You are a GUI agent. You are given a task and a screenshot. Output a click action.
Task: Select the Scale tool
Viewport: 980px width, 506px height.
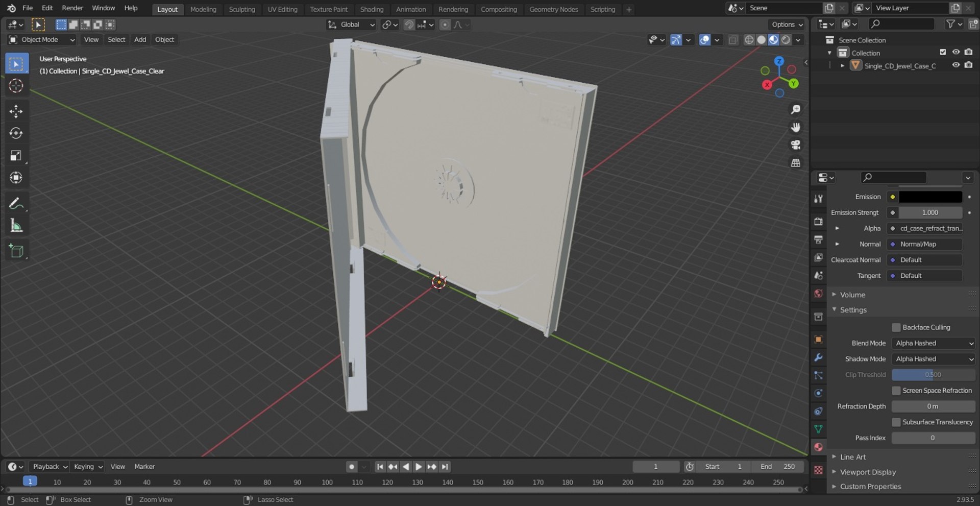[x=16, y=155]
